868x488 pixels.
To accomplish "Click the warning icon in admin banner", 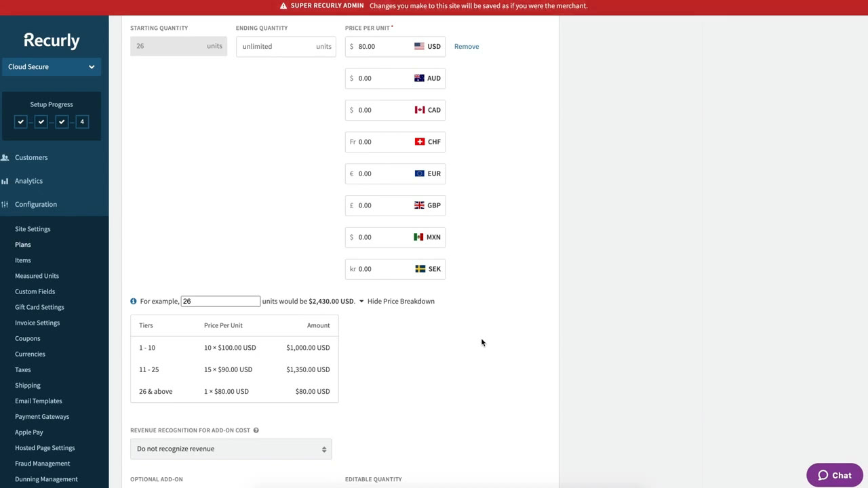I will [283, 5].
